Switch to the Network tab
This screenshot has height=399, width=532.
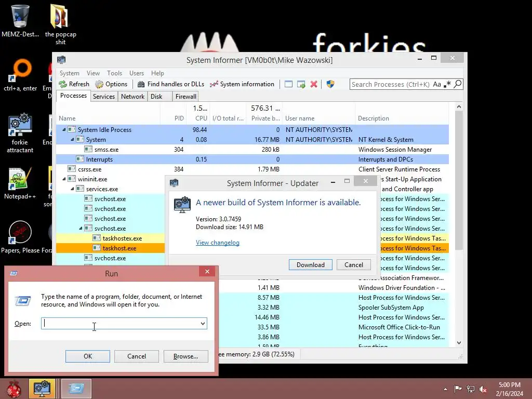click(132, 97)
